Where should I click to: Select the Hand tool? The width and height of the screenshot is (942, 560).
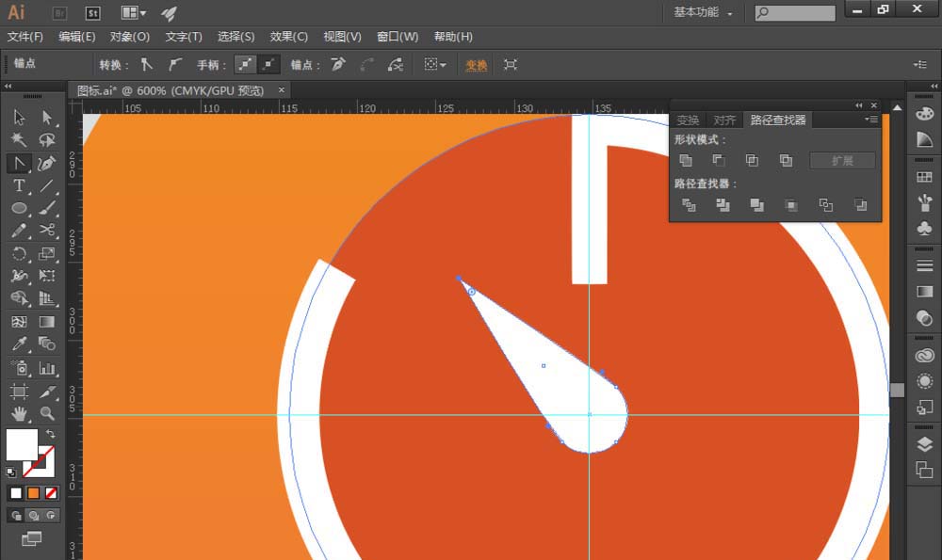click(x=19, y=413)
